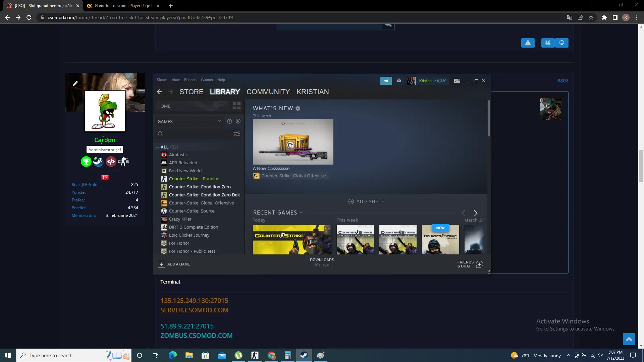Open Steam from the Windows taskbar
This screenshot has width=644, height=362.
tap(304, 356)
